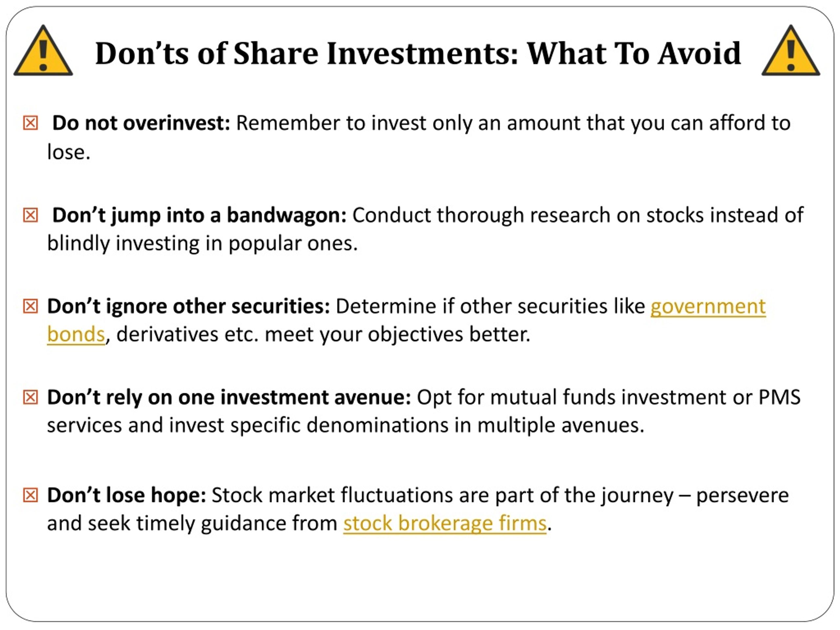Image resolution: width=840 pixels, height=630 pixels.
Task: Click the text 'blindly investing in popular ones.'
Action: point(202,243)
